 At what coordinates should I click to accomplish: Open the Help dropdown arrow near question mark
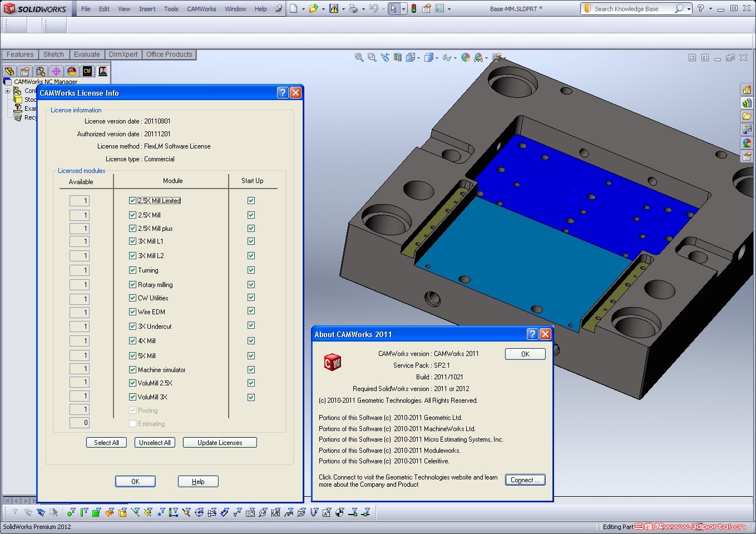(710, 9)
